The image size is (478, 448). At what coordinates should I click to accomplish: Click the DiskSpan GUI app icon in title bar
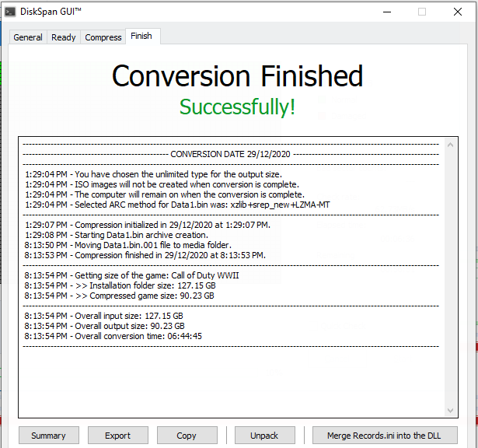(x=10, y=12)
